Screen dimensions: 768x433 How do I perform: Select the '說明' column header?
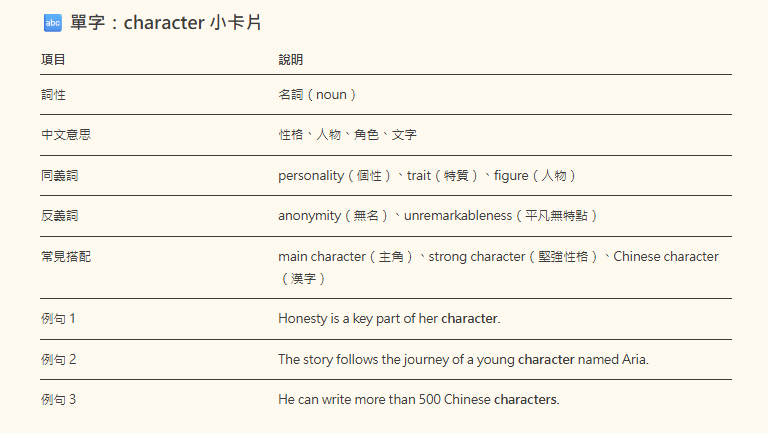(290, 60)
